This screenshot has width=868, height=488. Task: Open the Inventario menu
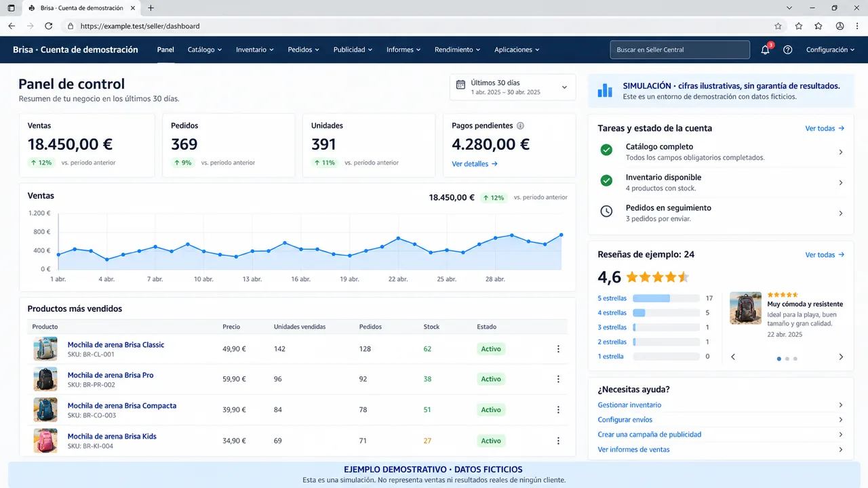tap(255, 49)
